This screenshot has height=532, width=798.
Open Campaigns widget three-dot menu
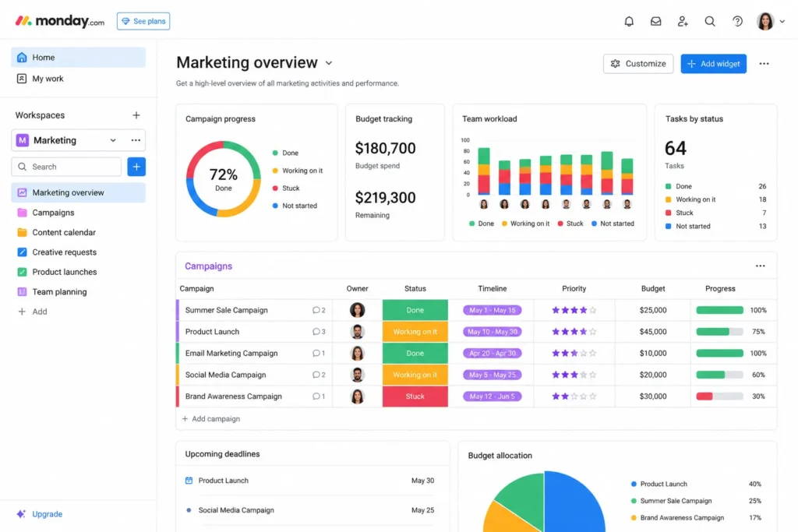coord(761,266)
